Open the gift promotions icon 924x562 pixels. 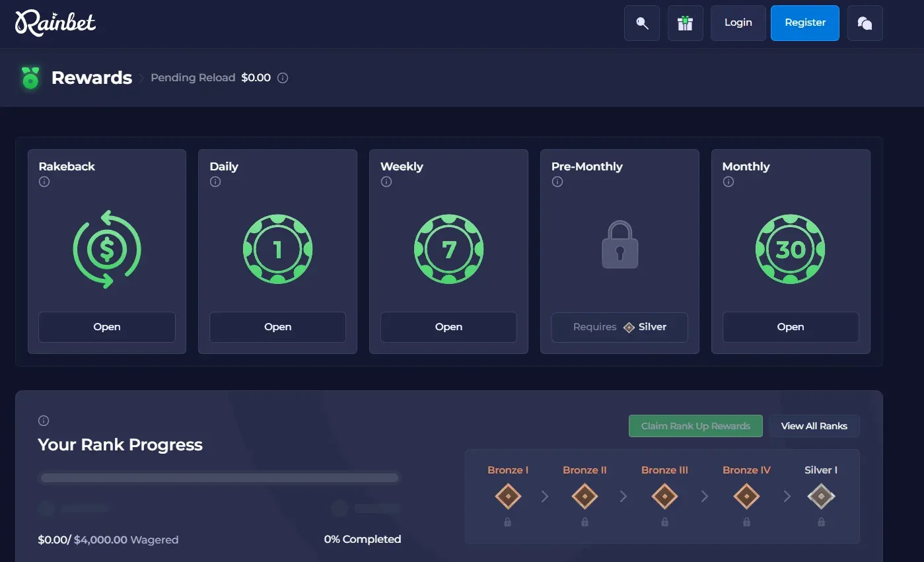[x=685, y=22]
